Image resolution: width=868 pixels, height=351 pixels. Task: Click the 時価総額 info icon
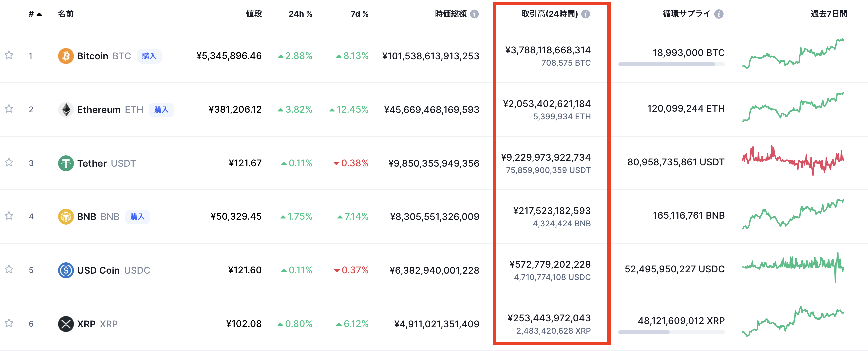pyautogui.click(x=474, y=14)
